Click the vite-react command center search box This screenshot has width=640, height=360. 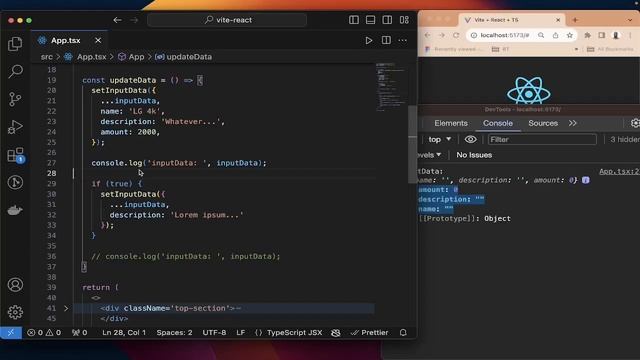point(227,20)
